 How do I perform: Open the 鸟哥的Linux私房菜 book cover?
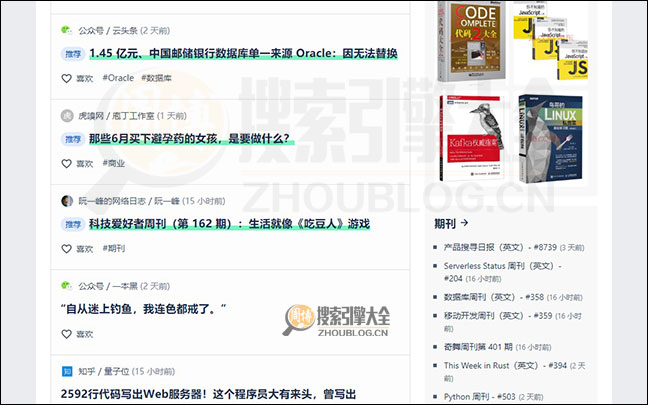(550, 139)
